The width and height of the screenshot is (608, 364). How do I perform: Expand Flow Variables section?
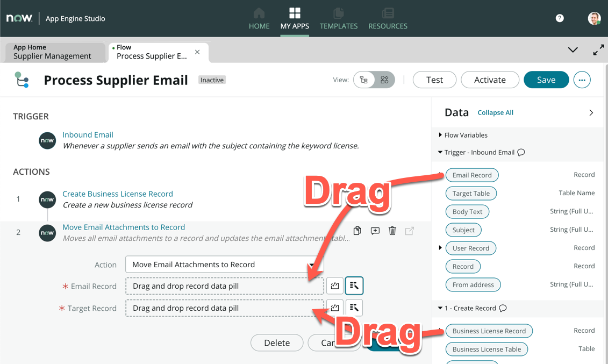(440, 135)
